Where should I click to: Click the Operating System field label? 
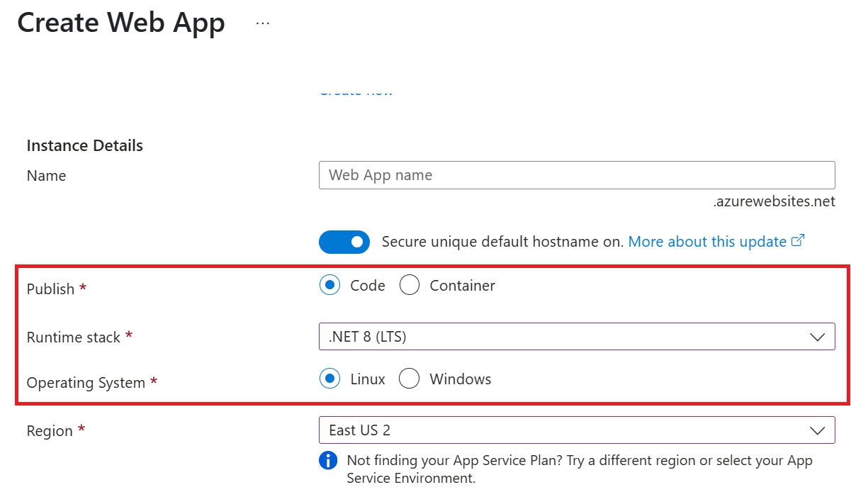coord(88,382)
